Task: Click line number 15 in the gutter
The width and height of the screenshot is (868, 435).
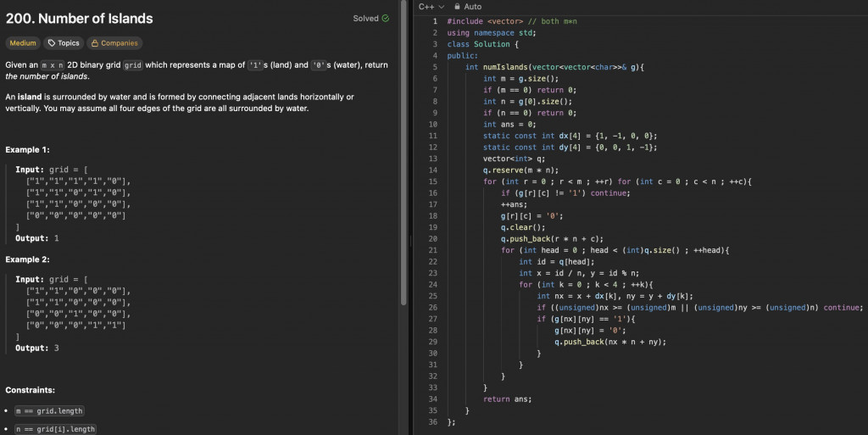Action: 432,181
